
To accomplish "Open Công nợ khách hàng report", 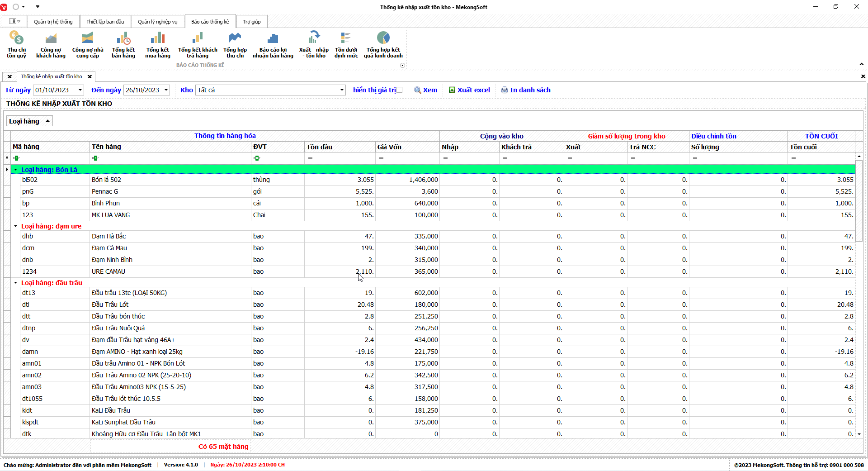I will 51,44.
